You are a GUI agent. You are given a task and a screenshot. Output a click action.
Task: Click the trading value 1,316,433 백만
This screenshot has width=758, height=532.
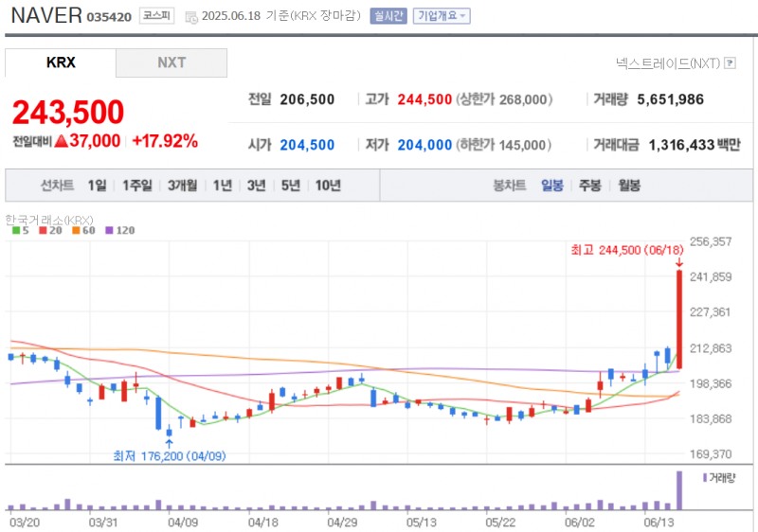tap(695, 145)
